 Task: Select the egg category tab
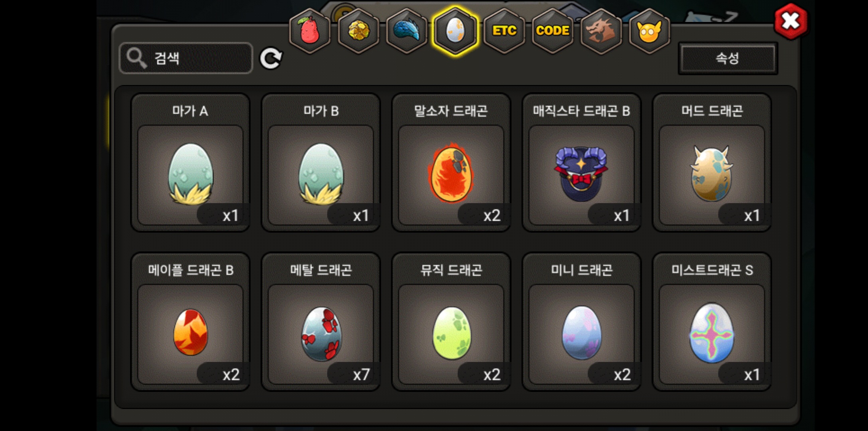coord(455,31)
